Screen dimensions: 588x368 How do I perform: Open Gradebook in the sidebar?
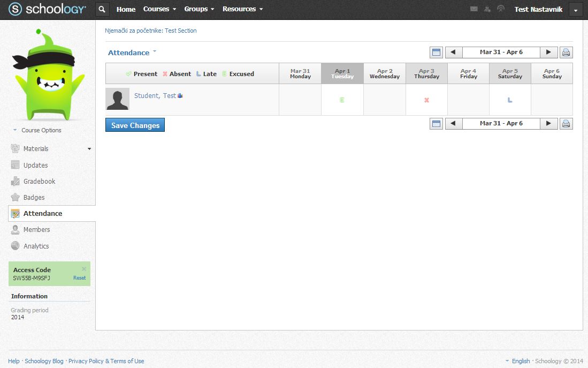pos(39,182)
